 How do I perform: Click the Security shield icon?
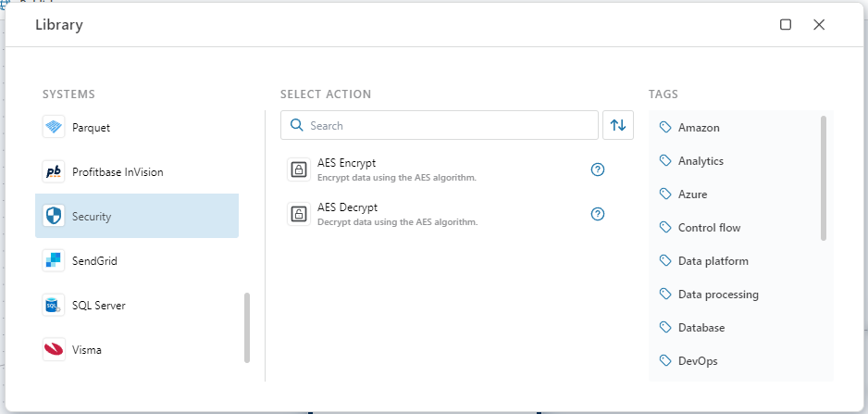pyautogui.click(x=54, y=217)
